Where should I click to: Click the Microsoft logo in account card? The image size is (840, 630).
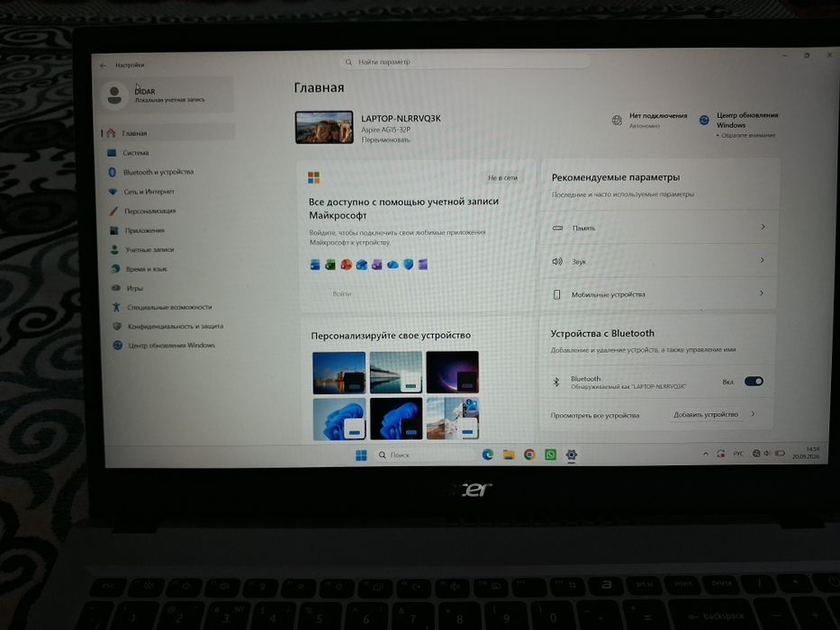coord(314,178)
